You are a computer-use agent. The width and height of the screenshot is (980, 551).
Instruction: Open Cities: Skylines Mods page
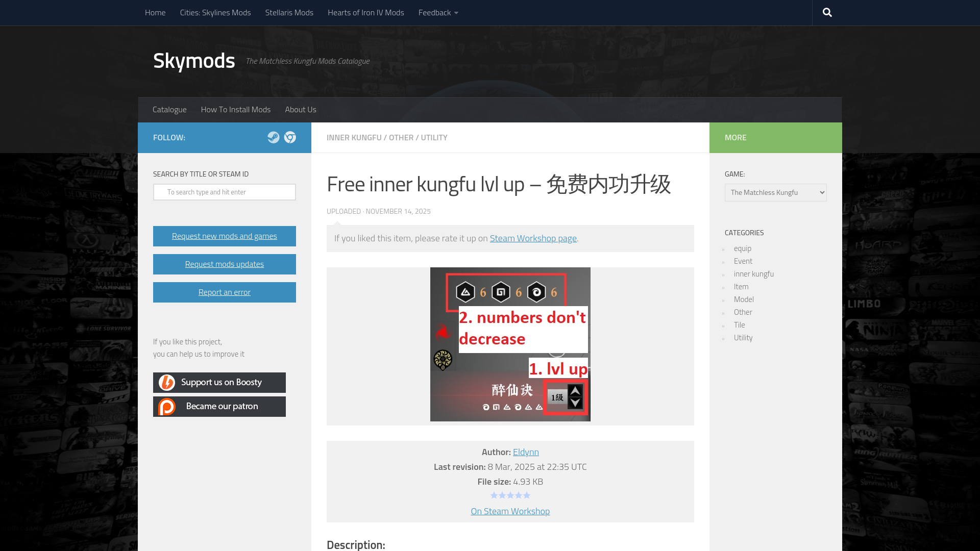click(215, 13)
